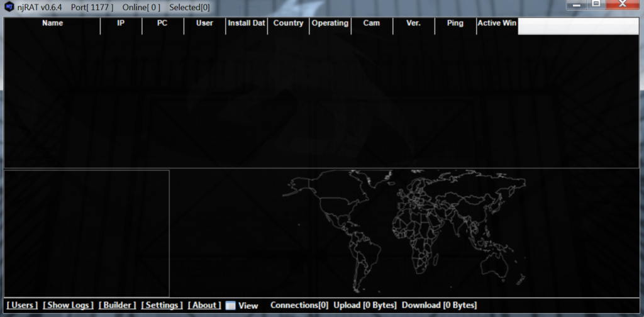The image size is (644, 317).
Task: Sort list by IP column header
Action: click(x=121, y=23)
